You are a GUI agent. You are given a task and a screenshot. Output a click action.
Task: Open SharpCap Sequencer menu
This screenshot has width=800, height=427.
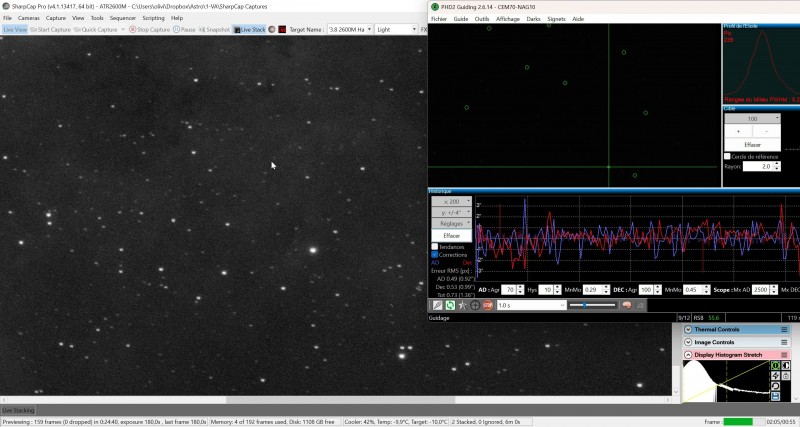(x=123, y=18)
